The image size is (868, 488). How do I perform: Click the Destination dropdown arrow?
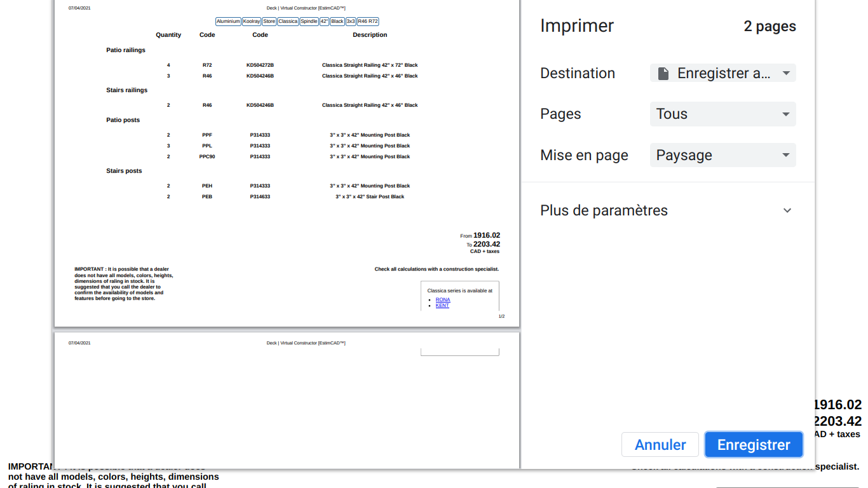click(786, 73)
